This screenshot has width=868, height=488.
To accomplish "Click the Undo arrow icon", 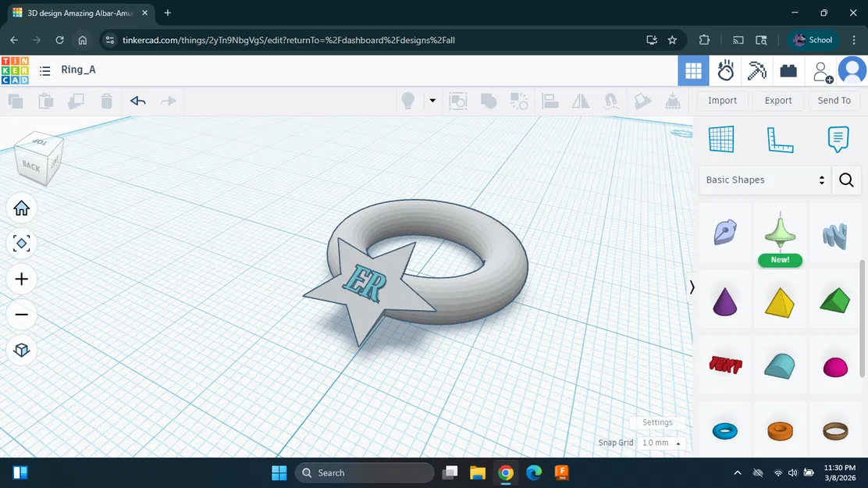I will click(x=138, y=100).
